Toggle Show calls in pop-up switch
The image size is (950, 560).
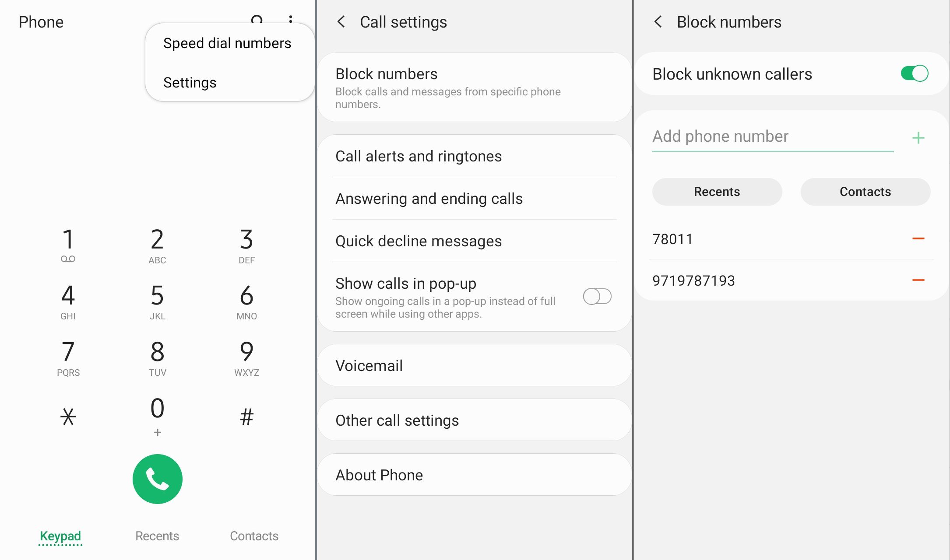click(596, 296)
